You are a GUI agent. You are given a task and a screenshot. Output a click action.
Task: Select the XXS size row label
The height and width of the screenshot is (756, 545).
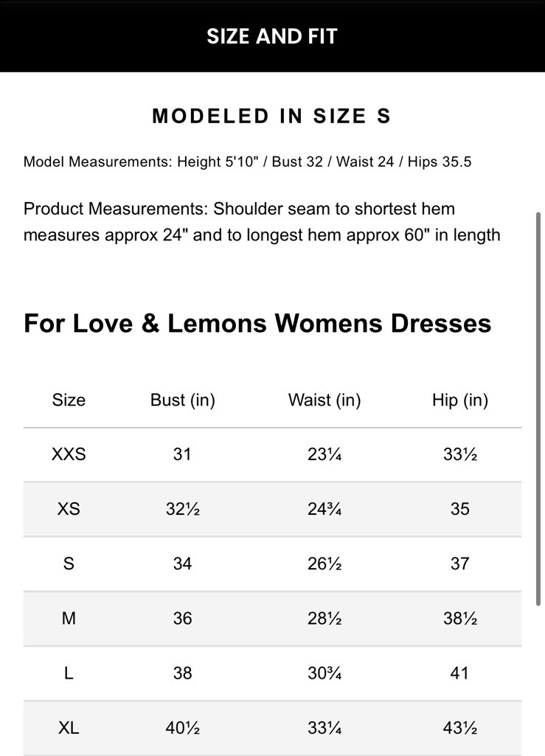69,454
